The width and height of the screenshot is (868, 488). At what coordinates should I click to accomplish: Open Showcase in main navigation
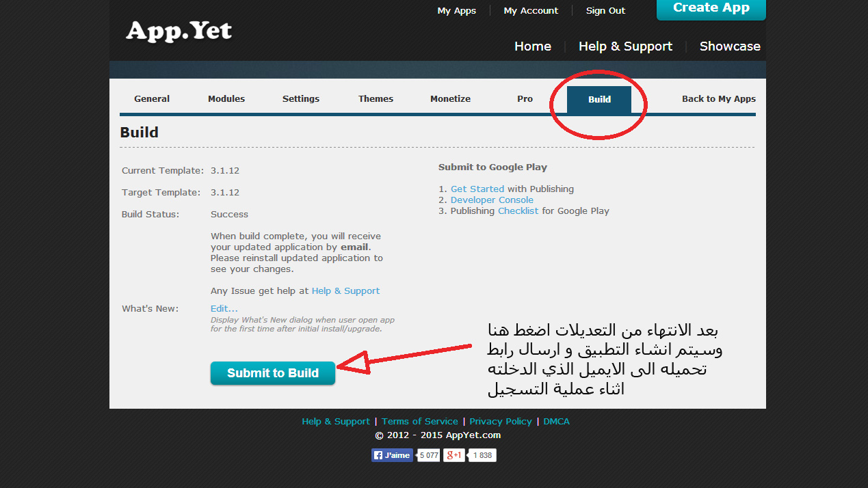(x=730, y=46)
